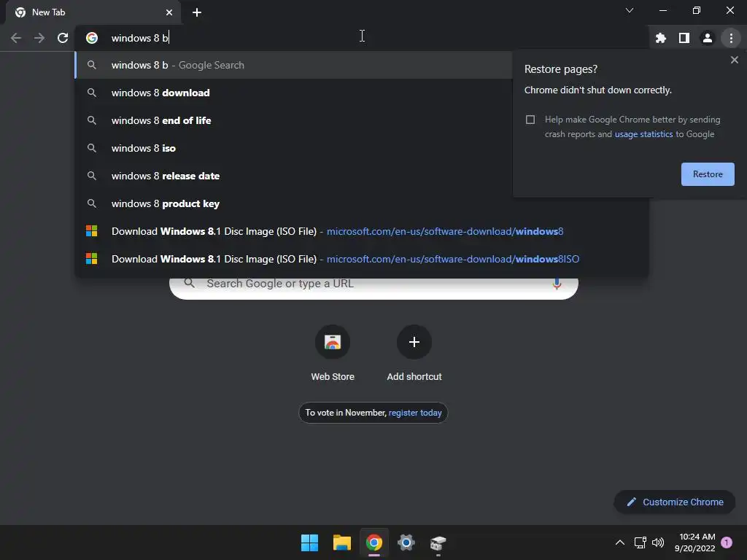The image size is (747, 560).
Task: Click the browser Back arrow
Action: [x=16, y=38]
